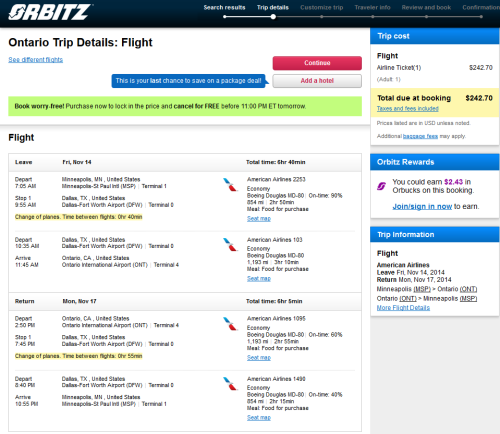Expand More Flight Details link
This screenshot has width=500, height=434.
click(x=403, y=308)
